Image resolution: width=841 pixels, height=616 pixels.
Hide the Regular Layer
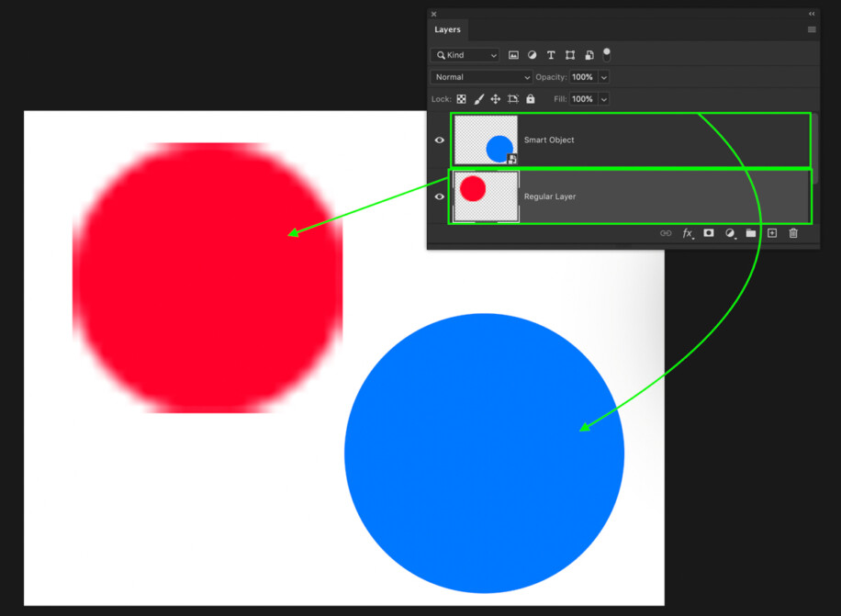(x=440, y=196)
